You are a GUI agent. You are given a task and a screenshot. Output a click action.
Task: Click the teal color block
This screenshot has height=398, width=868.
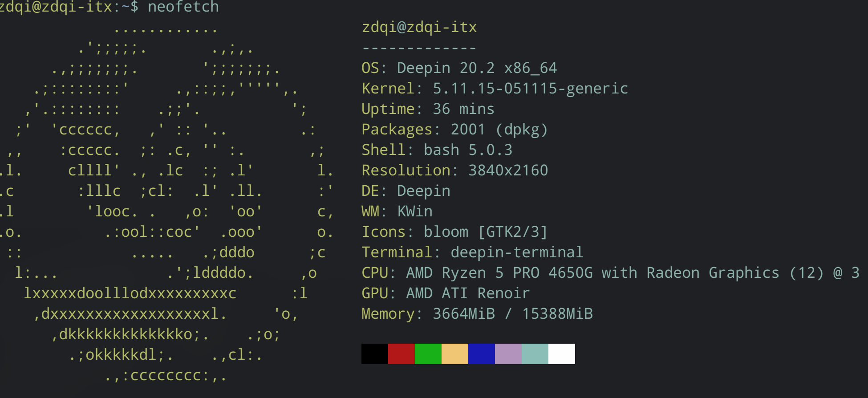[x=535, y=354]
